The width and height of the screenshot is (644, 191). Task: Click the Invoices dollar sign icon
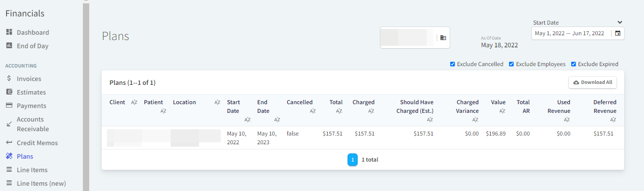click(9, 79)
